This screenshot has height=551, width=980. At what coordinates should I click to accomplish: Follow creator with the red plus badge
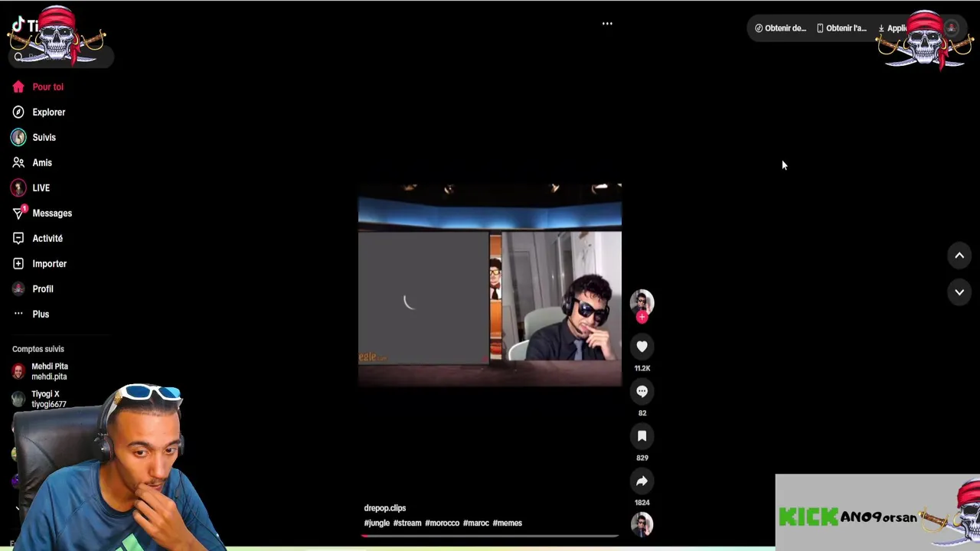pyautogui.click(x=642, y=317)
